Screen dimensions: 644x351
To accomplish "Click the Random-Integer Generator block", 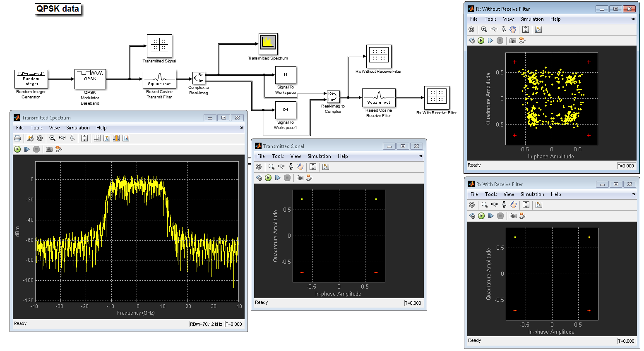I will tap(31, 79).
